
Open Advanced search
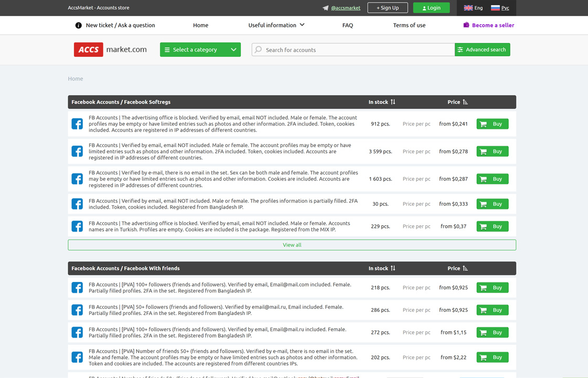tap(482, 49)
